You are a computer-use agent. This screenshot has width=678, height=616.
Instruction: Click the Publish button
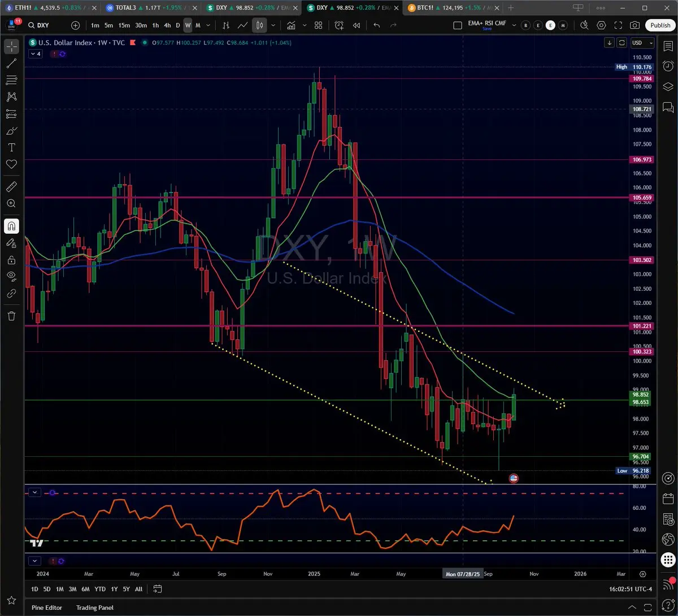point(660,25)
